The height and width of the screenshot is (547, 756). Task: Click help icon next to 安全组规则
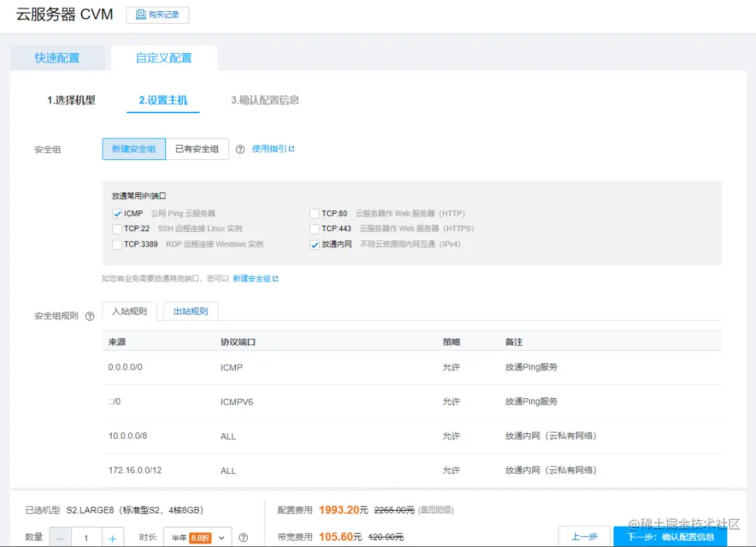pyautogui.click(x=89, y=316)
